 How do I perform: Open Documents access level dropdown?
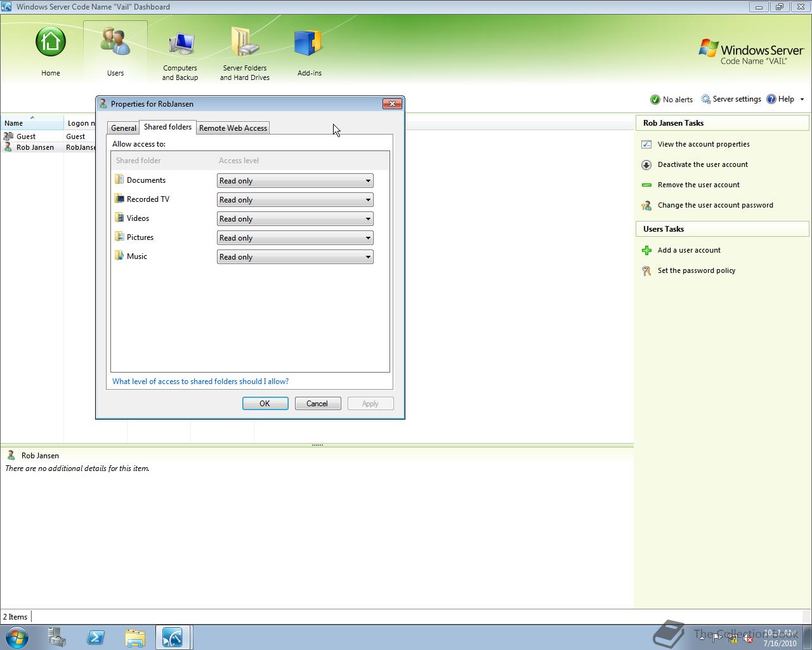[295, 181]
